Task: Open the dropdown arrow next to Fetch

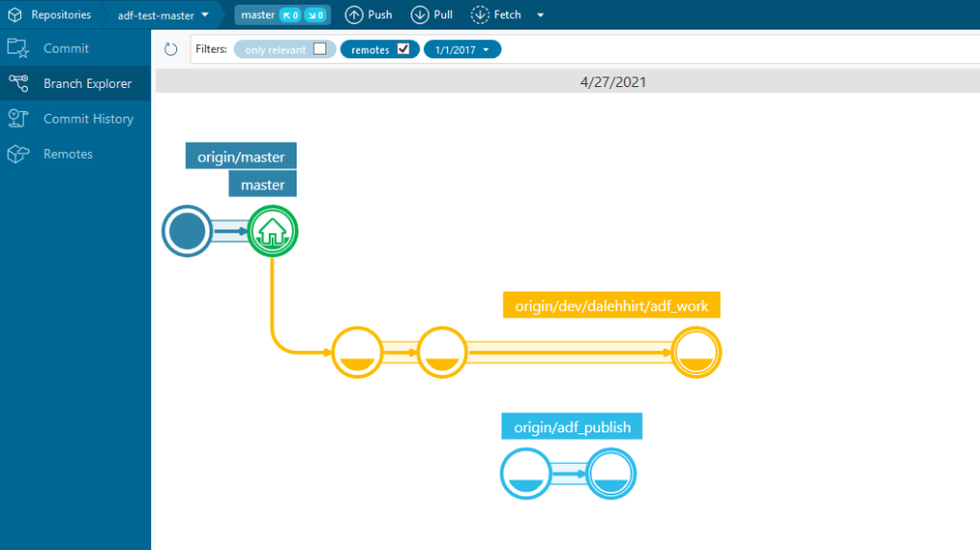Action: pos(540,15)
